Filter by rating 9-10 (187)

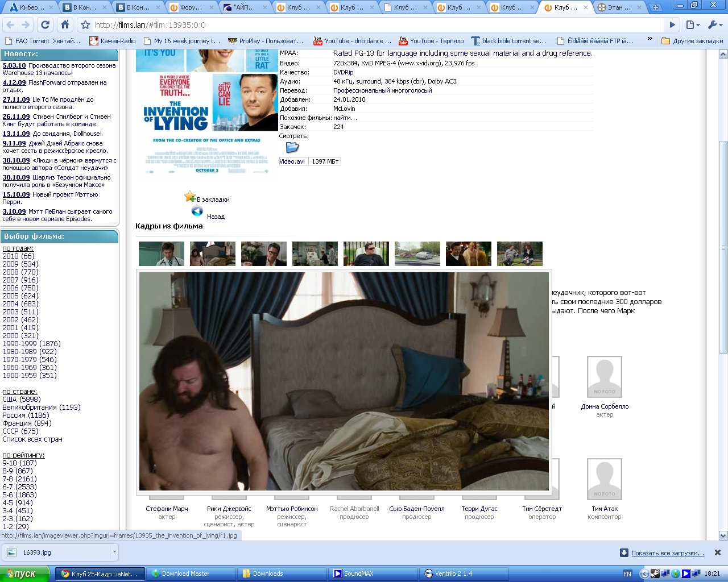point(19,463)
